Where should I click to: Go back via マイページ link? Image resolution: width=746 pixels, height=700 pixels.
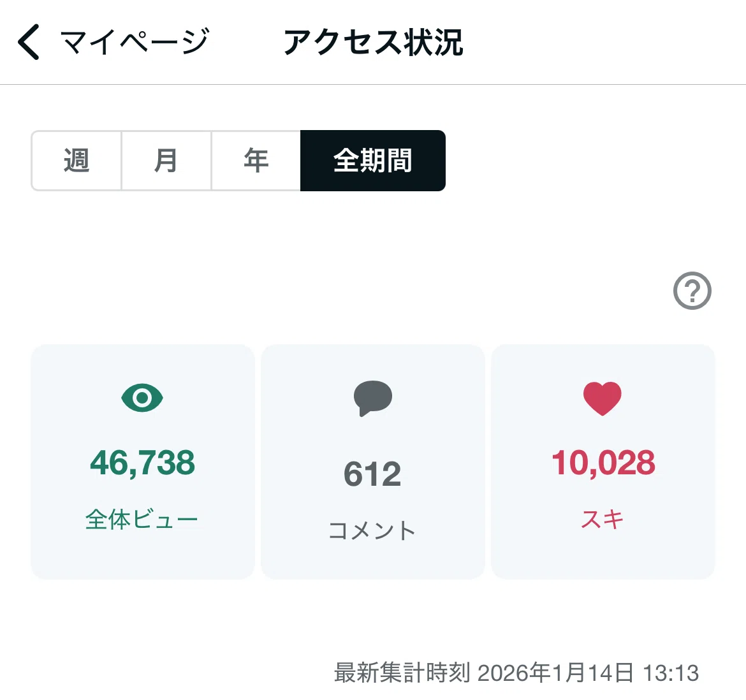coord(135,42)
